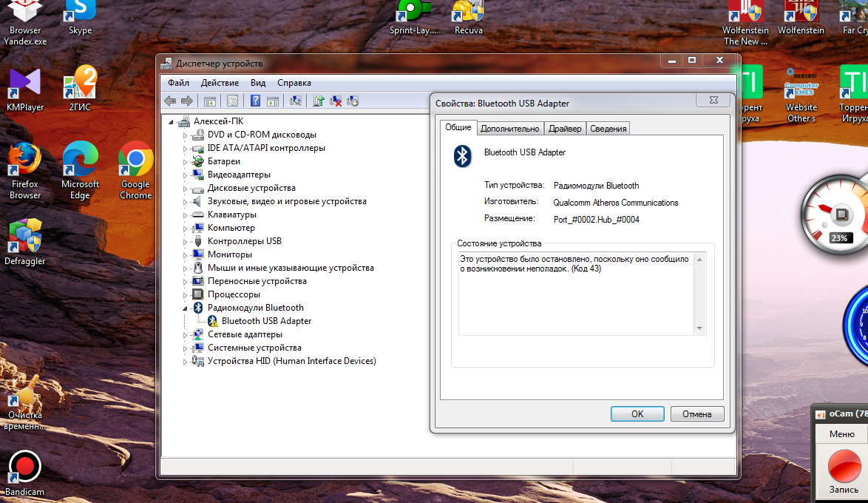Open the Сведения tab
Image resolution: width=868 pixels, height=503 pixels.
coord(608,129)
